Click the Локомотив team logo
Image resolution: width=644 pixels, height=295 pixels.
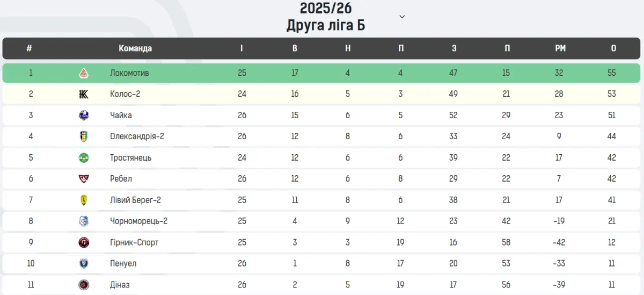[84, 73]
